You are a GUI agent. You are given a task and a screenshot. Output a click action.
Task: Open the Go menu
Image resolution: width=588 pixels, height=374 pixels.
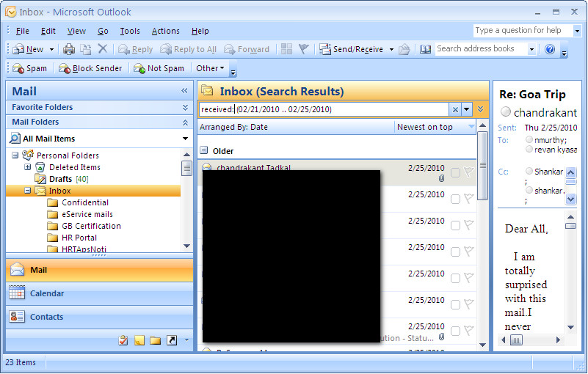coord(103,31)
